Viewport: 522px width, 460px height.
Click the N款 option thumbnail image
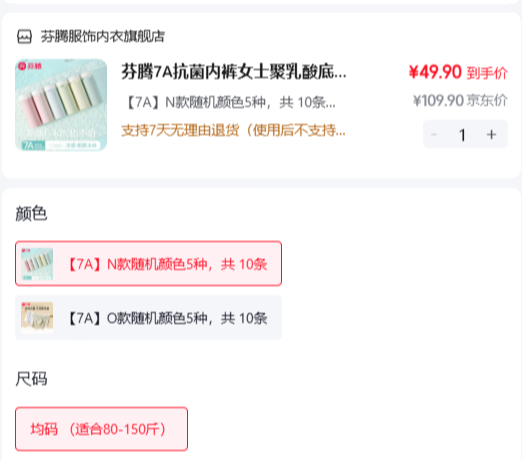click(37, 264)
